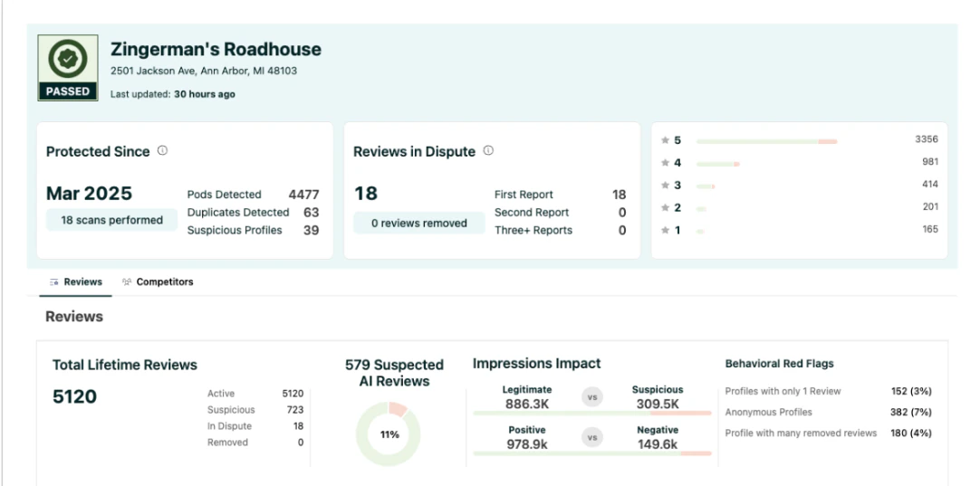
Task: Click the 2501 Jackson Ave address
Action: (x=204, y=71)
